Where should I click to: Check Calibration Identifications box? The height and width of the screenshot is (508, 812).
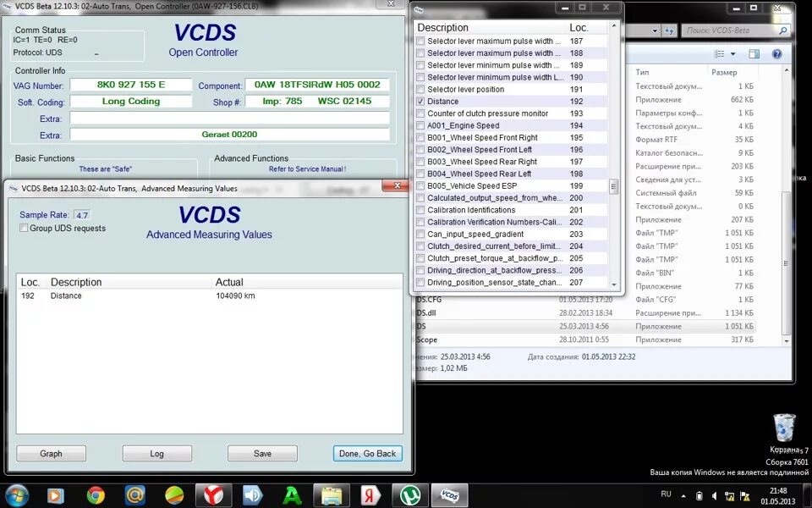tap(420, 210)
